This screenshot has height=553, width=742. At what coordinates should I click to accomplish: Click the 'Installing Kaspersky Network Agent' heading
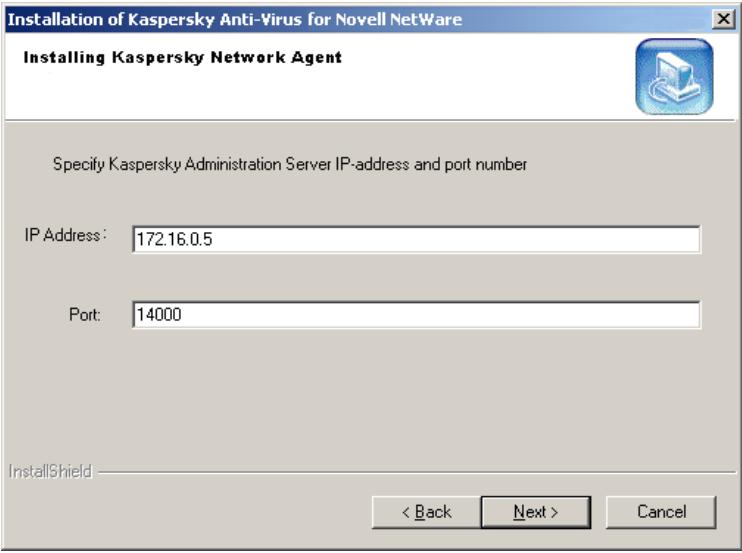point(183,57)
